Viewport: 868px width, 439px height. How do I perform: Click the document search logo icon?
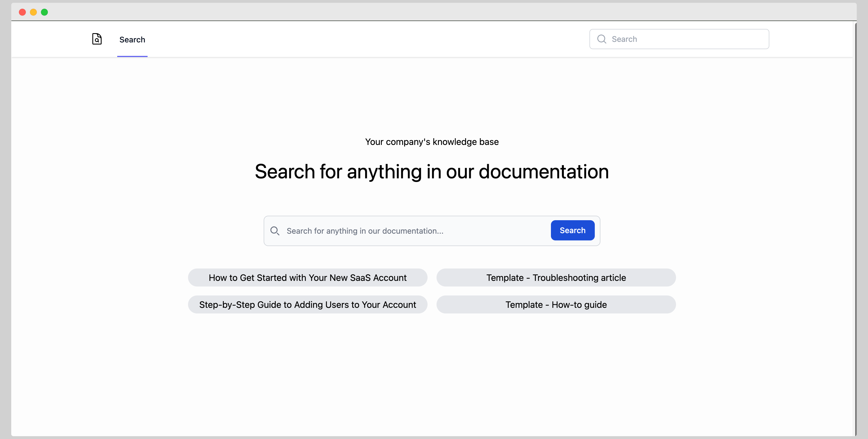[x=97, y=39]
